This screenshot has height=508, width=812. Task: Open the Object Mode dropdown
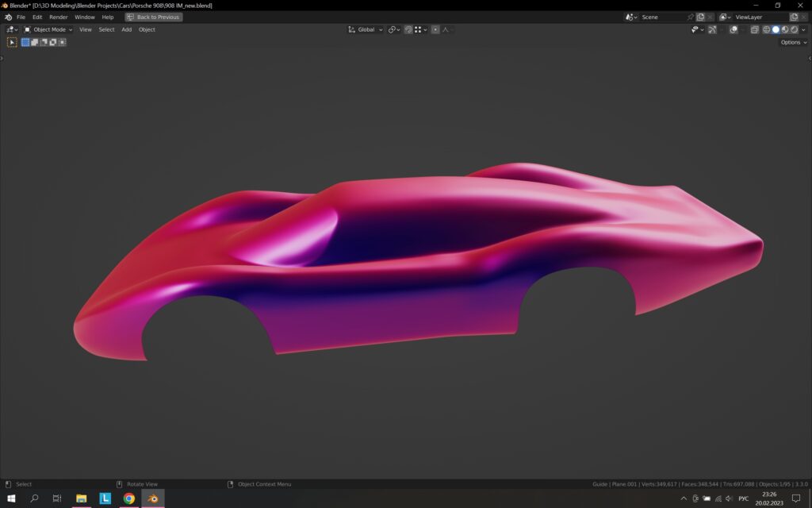(48, 29)
